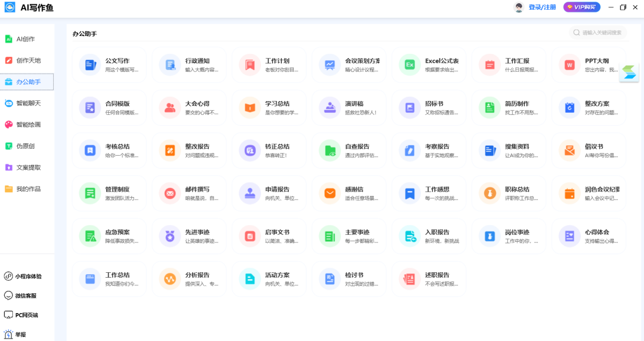
Task: Open 微信客服 at sidebar bottom
Action: click(x=25, y=296)
